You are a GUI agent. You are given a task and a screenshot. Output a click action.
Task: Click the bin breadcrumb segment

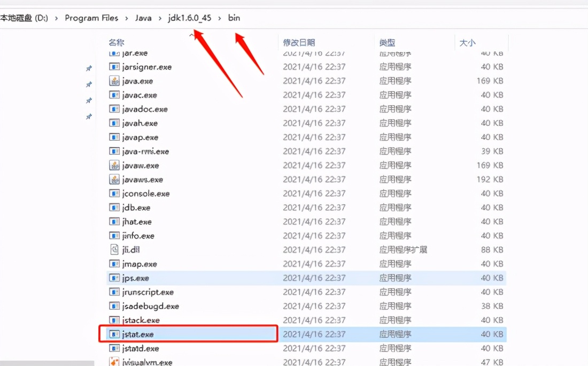234,18
